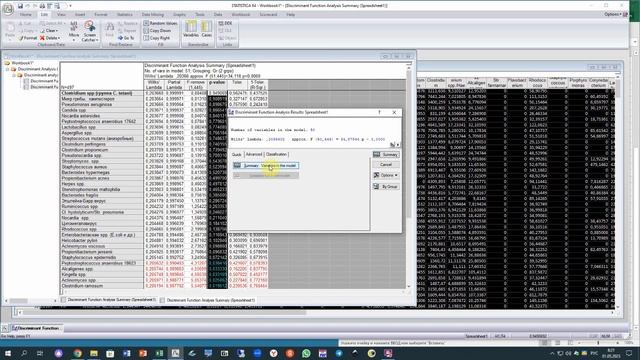Viewport: 640px width, 360px height.
Task: Click the Toler. column header
Action: 237,85
